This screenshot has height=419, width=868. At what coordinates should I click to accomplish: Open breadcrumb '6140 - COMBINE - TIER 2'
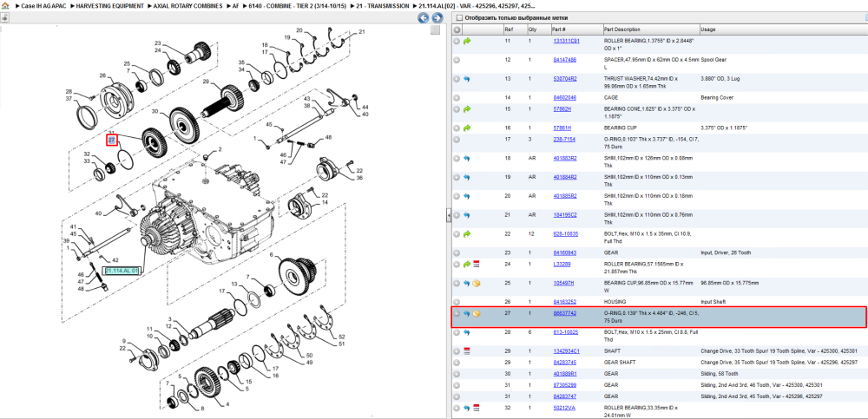[x=298, y=5]
